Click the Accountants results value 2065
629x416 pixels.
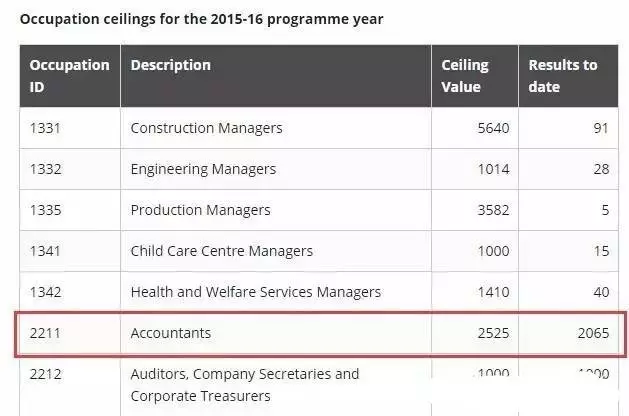coord(592,333)
